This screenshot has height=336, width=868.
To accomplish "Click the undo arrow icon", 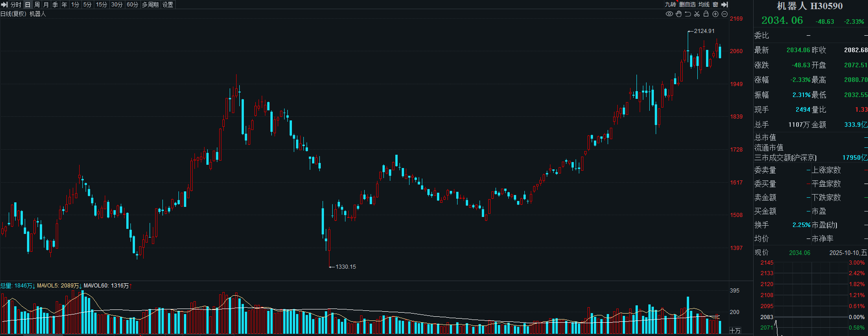I will [x=688, y=14].
